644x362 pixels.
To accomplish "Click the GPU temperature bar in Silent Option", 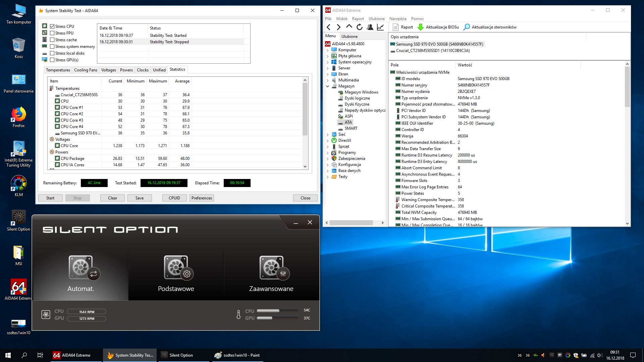I will (277, 318).
